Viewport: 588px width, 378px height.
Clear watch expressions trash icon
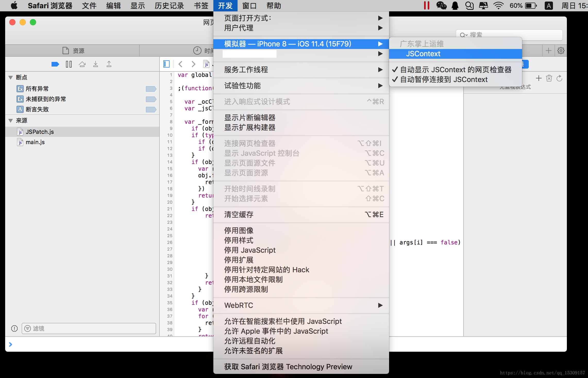coord(549,78)
